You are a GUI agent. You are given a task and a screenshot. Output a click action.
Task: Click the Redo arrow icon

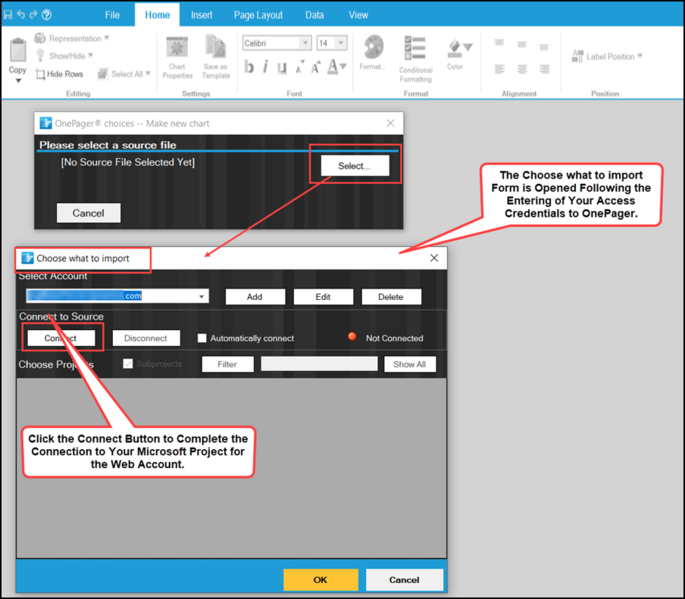click(x=33, y=14)
